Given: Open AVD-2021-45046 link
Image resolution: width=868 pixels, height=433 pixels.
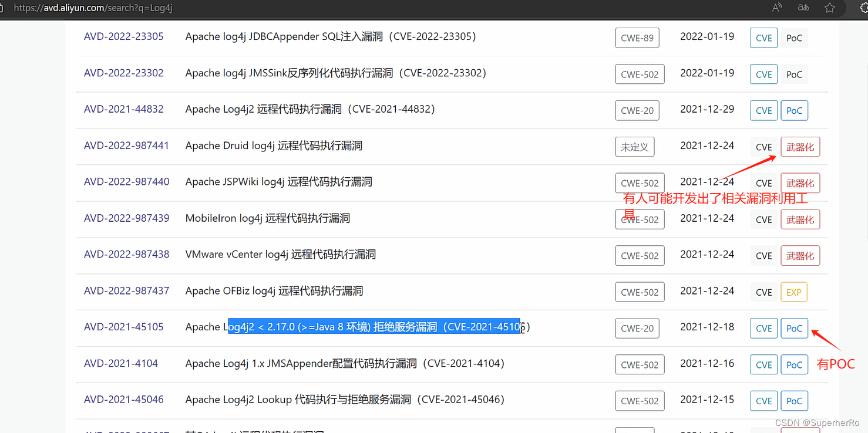Looking at the screenshot, I should pos(124,400).
